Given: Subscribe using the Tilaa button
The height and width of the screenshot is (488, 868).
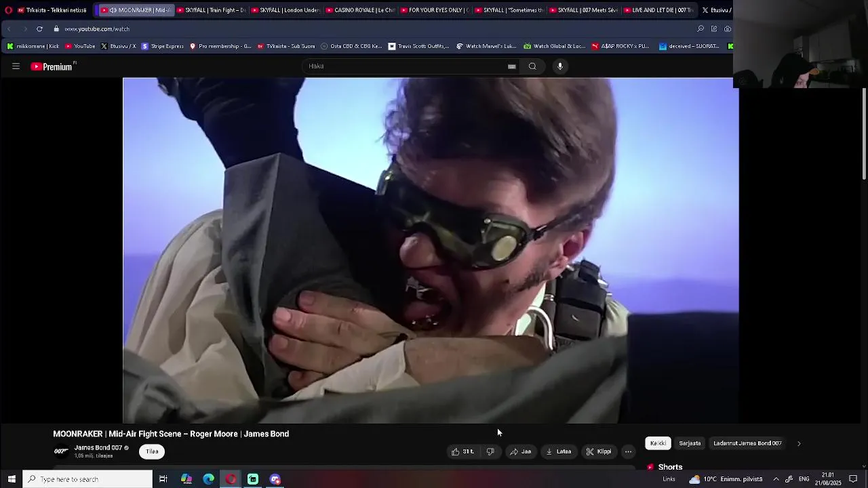Looking at the screenshot, I should pos(152,451).
